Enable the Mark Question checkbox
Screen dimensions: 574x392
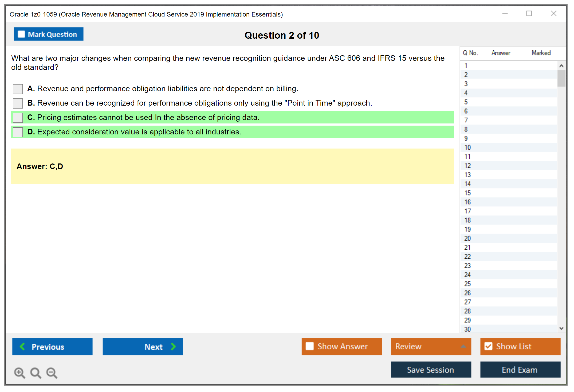[21, 34]
